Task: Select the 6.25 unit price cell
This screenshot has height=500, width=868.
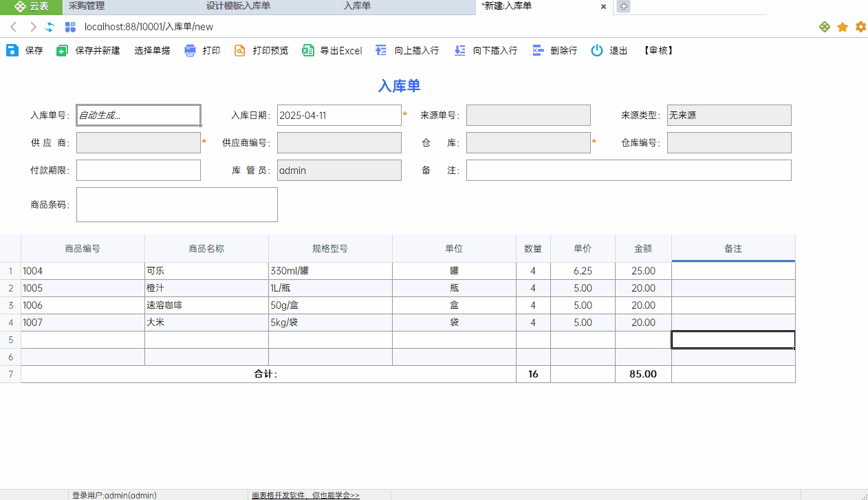Action: coord(583,271)
